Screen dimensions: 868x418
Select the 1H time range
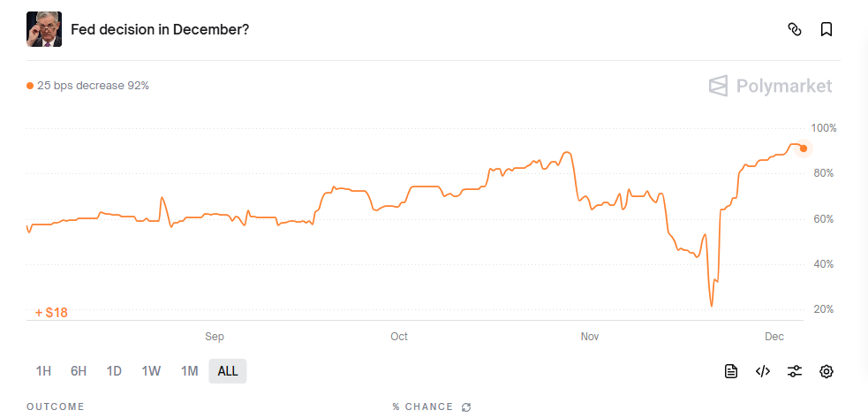click(43, 371)
